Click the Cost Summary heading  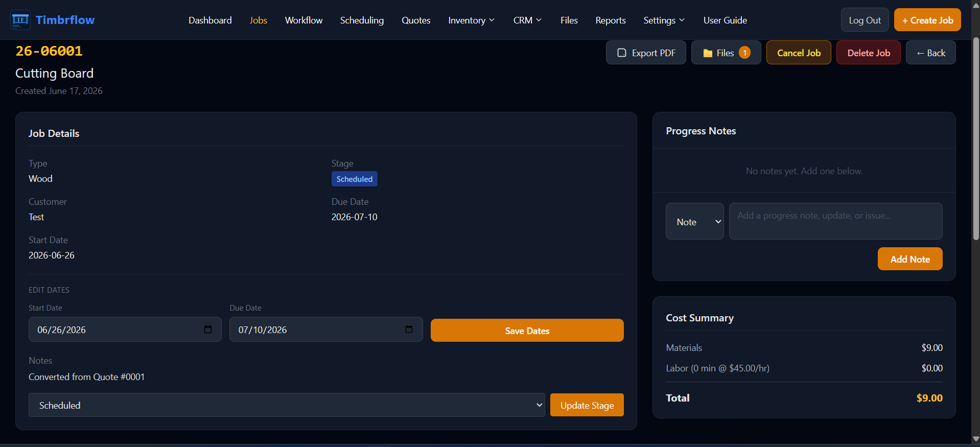coord(699,318)
